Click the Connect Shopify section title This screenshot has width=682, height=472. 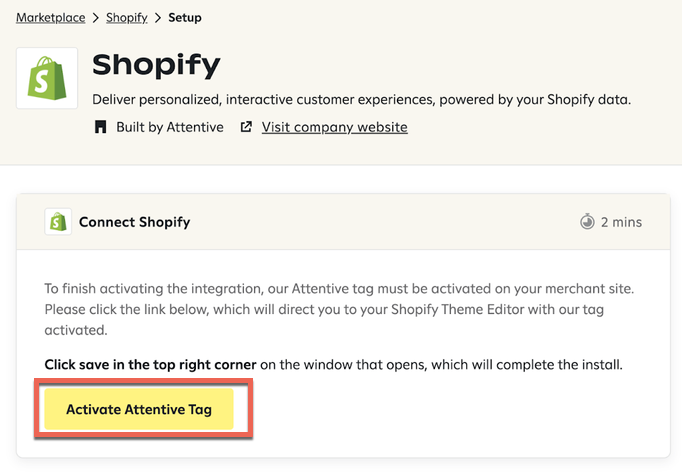[x=134, y=222]
